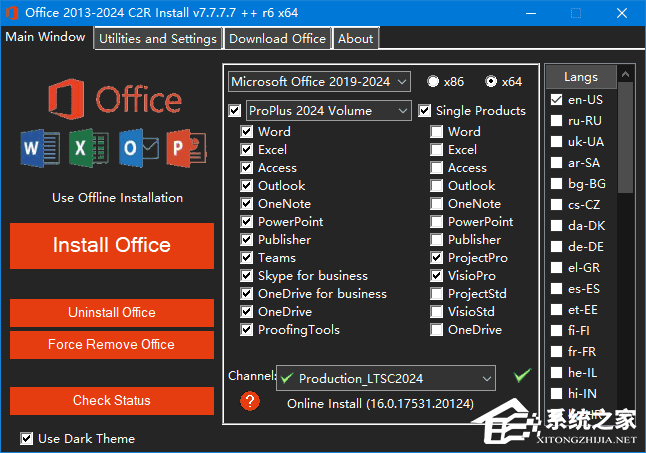646x453 pixels.
Task: Click the Langs column header
Action: [x=581, y=77]
